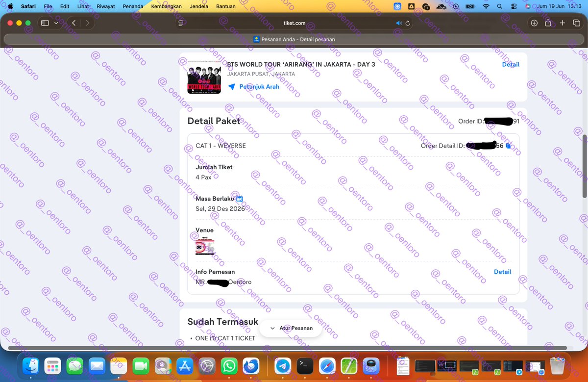
Task: Select the 'Sel, 29 Des 2026' date text
Action: pyautogui.click(x=220, y=208)
